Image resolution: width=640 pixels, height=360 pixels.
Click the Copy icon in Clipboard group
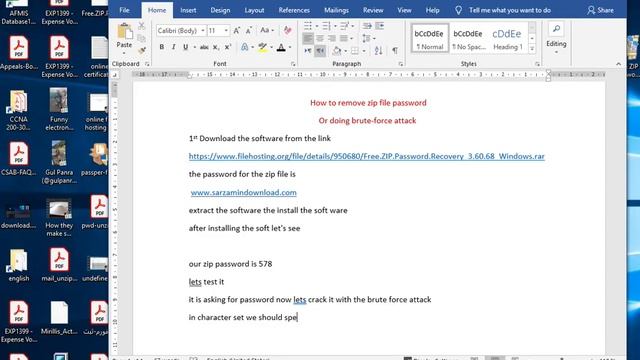point(142,38)
